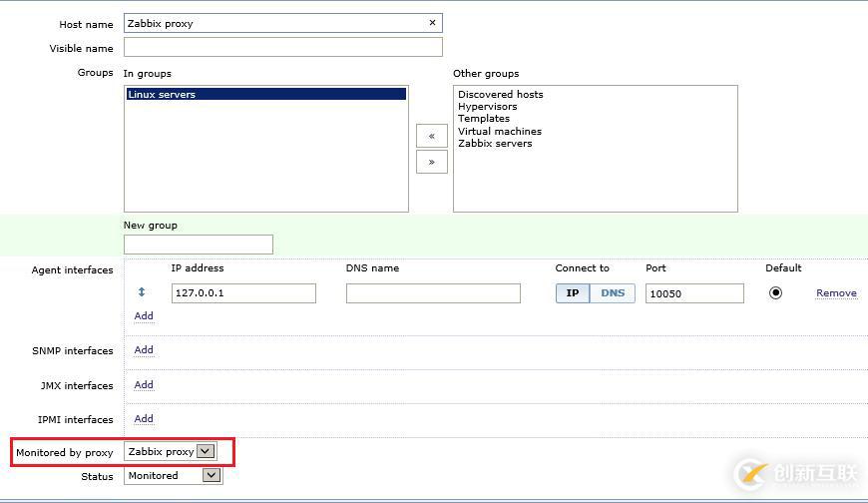
Task: Select Hypervisors in Other groups
Action: click(487, 107)
